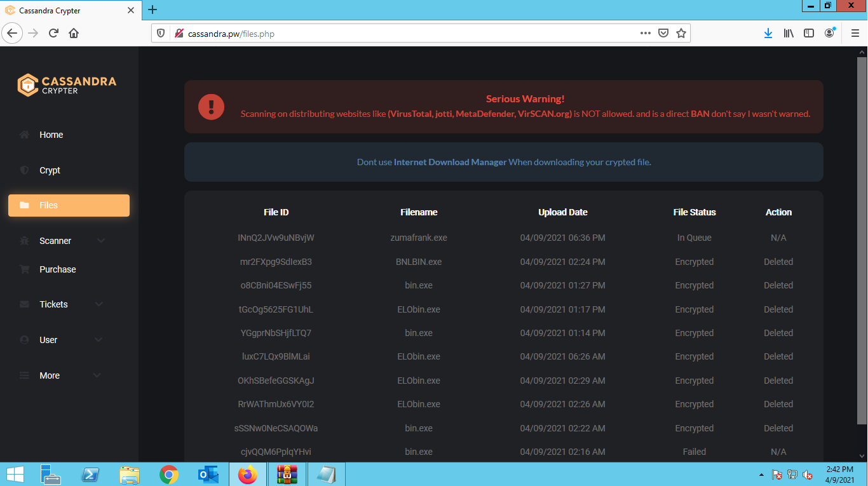Click the Cassandra Crypter logo

point(67,85)
